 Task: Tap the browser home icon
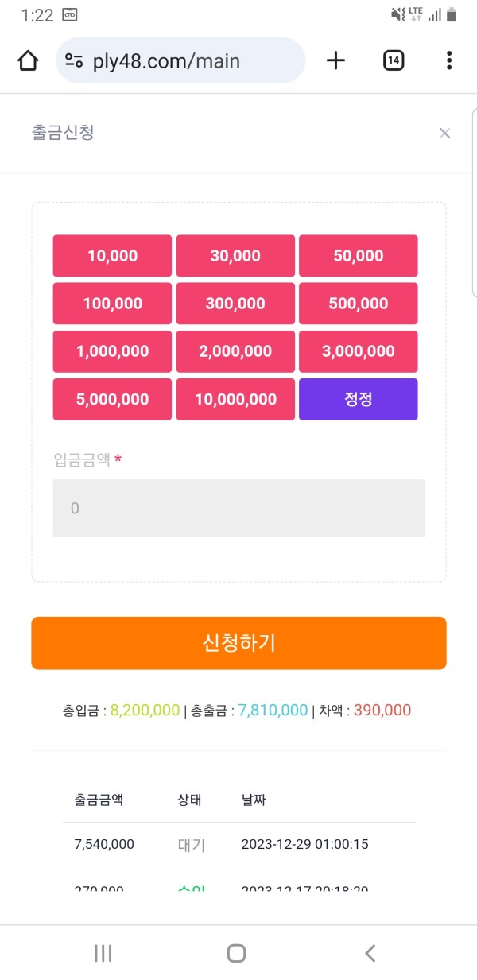pyautogui.click(x=28, y=60)
